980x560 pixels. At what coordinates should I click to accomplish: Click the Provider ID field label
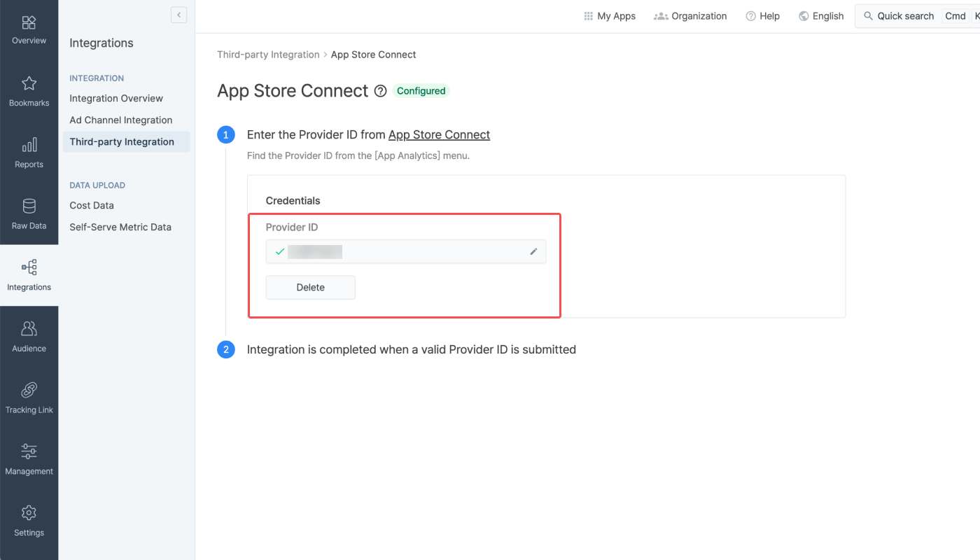click(292, 227)
